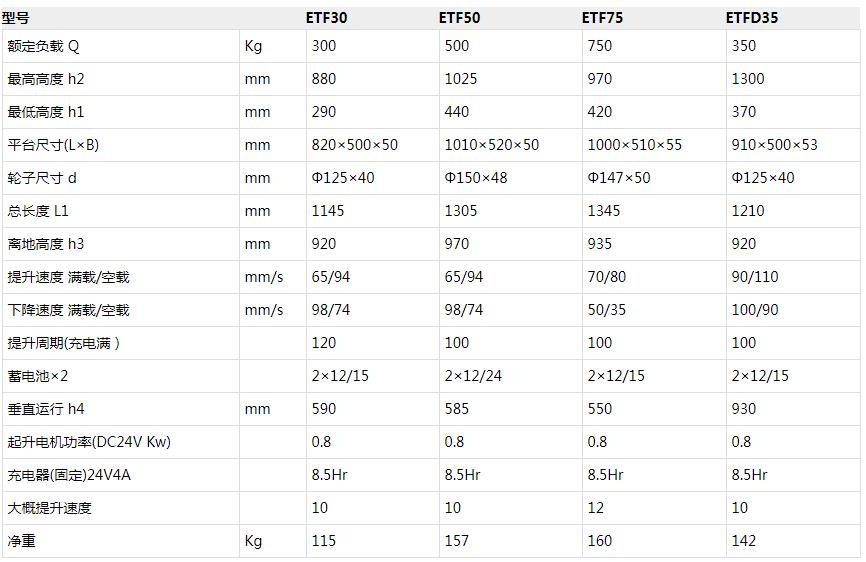Select the ETF75 net weight 160
866x562 pixels.
click(600, 541)
